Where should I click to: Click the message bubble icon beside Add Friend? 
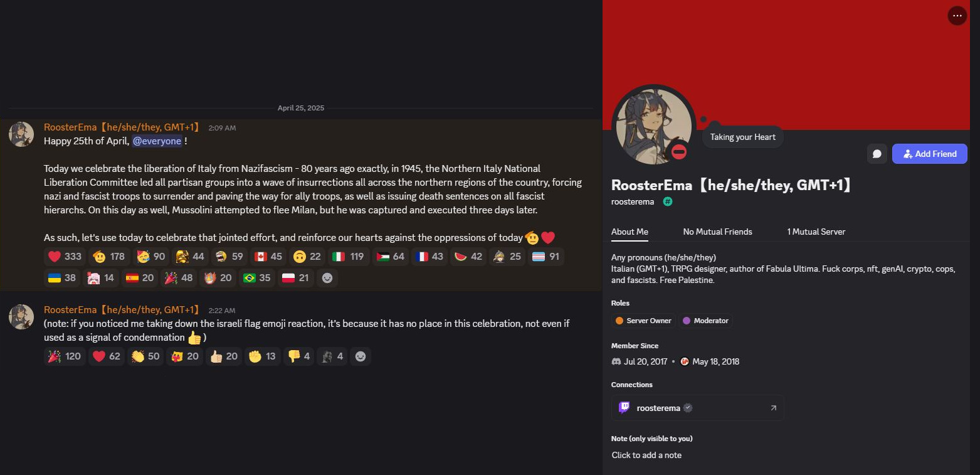(x=877, y=154)
